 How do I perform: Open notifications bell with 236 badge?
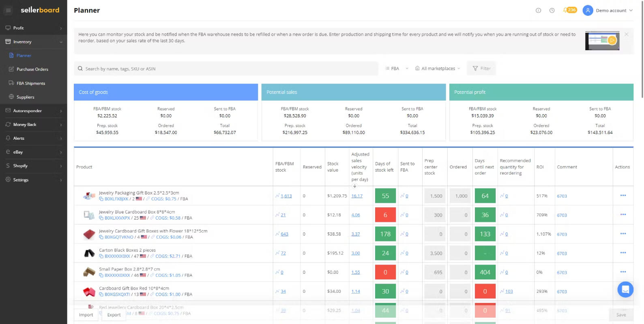click(569, 10)
